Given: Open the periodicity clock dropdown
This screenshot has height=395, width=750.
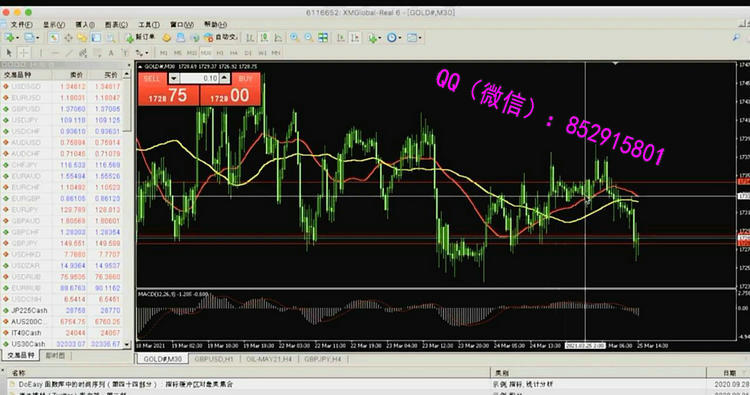Looking at the screenshot, I should point(394,38).
